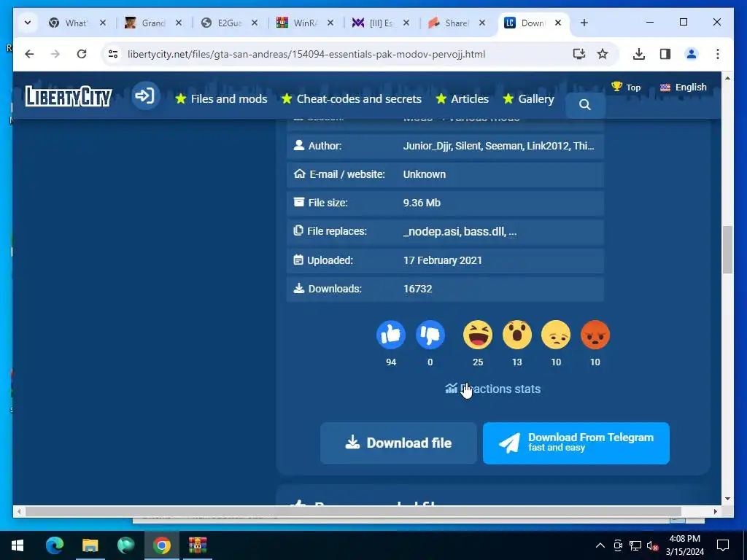The width and height of the screenshot is (747, 560).
Task: Open File Explorer from taskbar
Action: point(90,545)
